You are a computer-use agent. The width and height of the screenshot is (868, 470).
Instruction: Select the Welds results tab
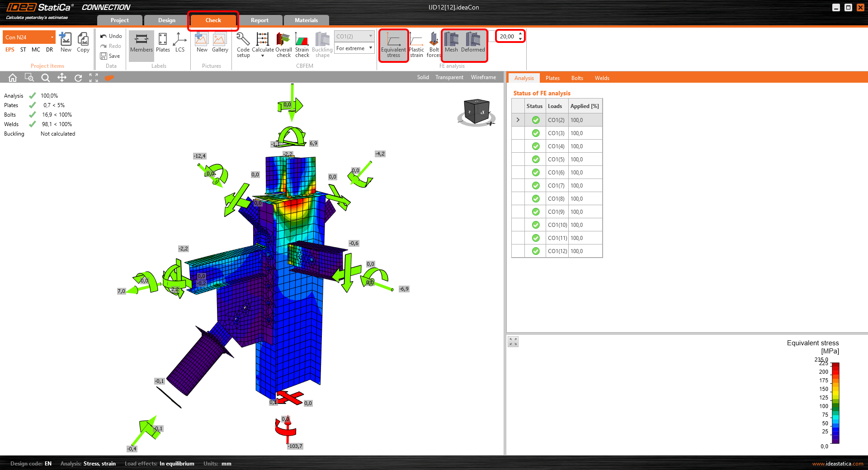click(x=602, y=78)
